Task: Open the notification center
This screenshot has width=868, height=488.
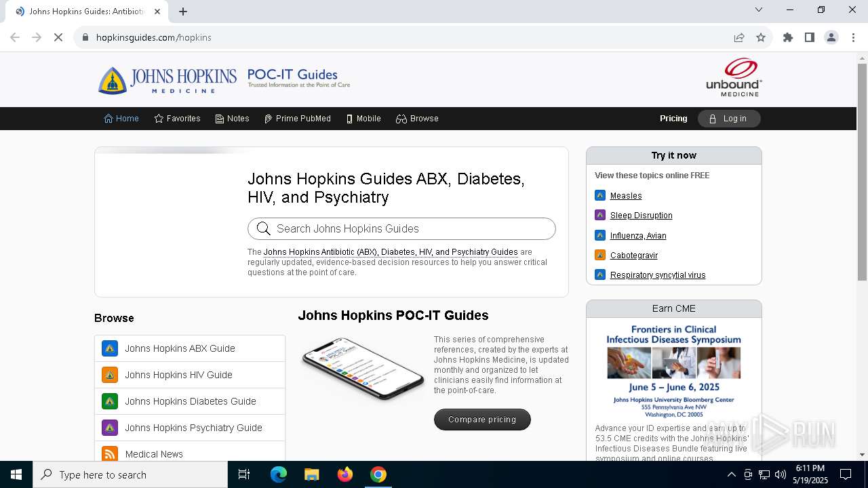Action: pyautogui.click(x=846, y=474)
